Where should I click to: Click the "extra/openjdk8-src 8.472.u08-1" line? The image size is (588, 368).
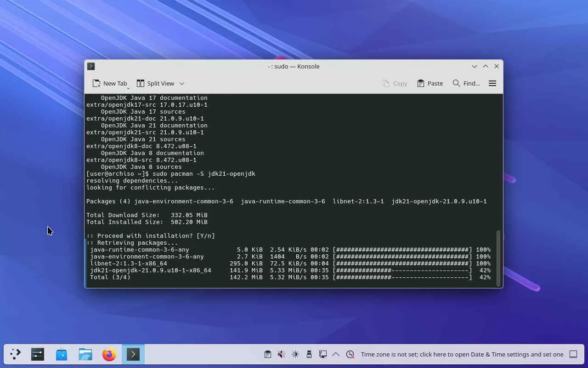tap(141, 160)
